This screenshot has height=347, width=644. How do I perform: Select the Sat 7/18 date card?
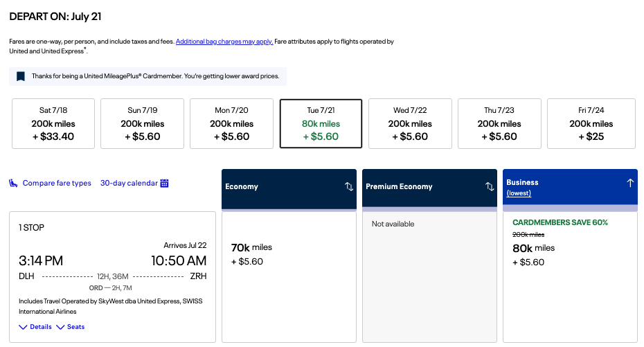[x=53, y=123]
